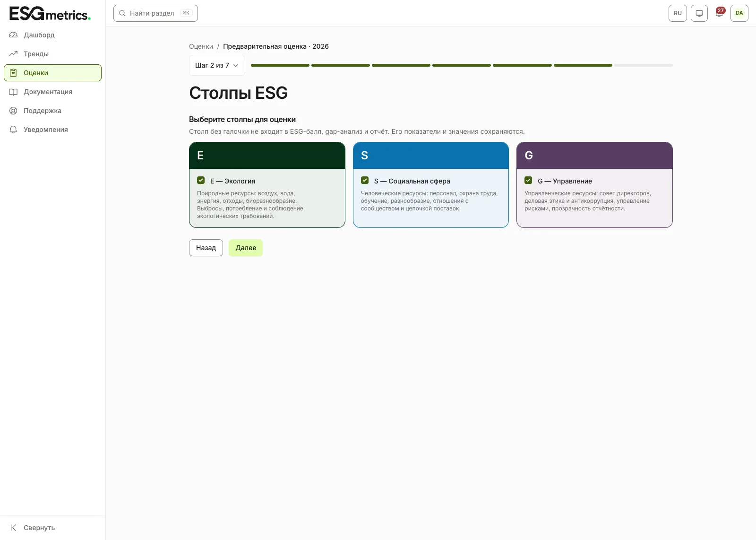Viewport: 756px width, 540px height.
Task: Click the Оценки clipboard icon
Action: 13,73
